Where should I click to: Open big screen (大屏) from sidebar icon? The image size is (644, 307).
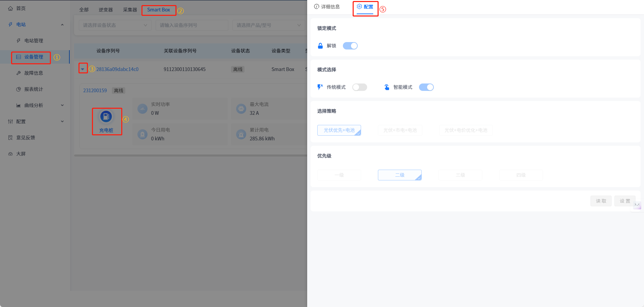(10, 154)
